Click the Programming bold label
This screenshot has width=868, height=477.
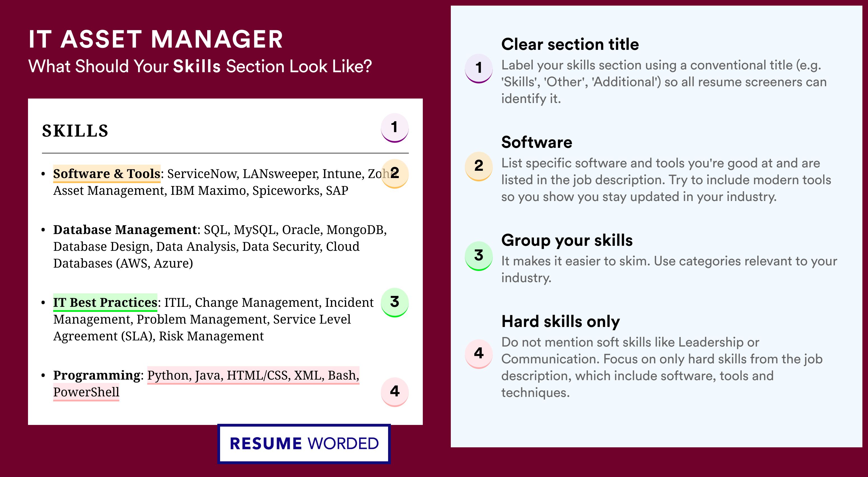[96, 375]
